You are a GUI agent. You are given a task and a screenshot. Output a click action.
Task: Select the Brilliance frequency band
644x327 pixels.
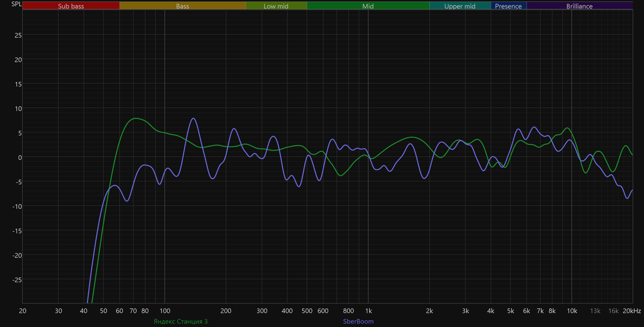click(579, 6)
